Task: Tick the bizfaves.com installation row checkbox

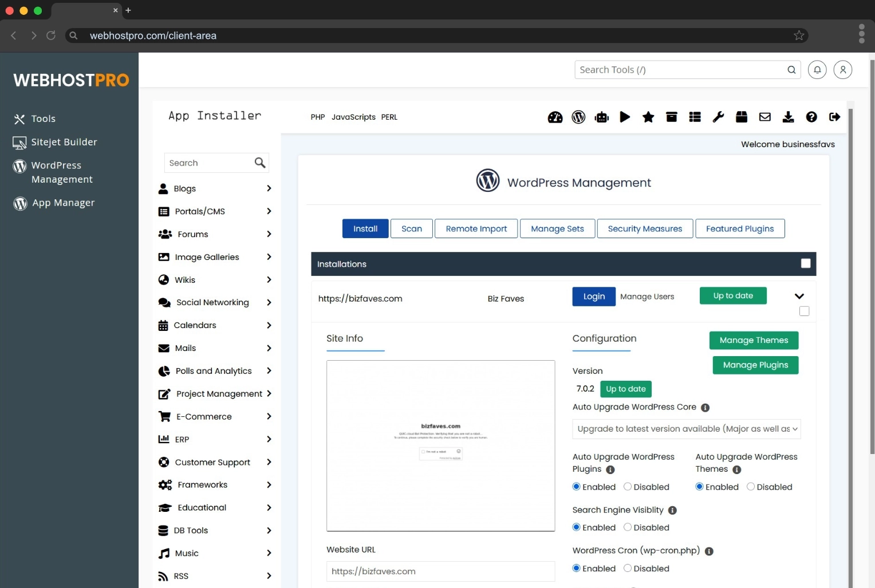Action: pos(804,311)
